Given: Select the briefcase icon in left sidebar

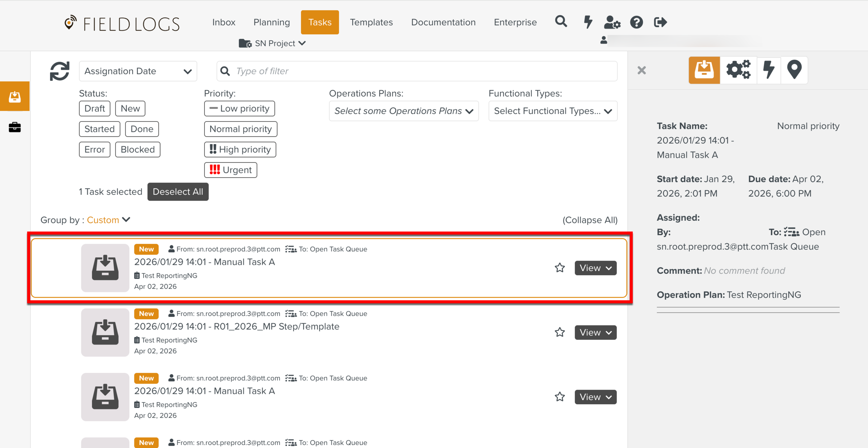Looking at the screenshot, I should point(15,127).
